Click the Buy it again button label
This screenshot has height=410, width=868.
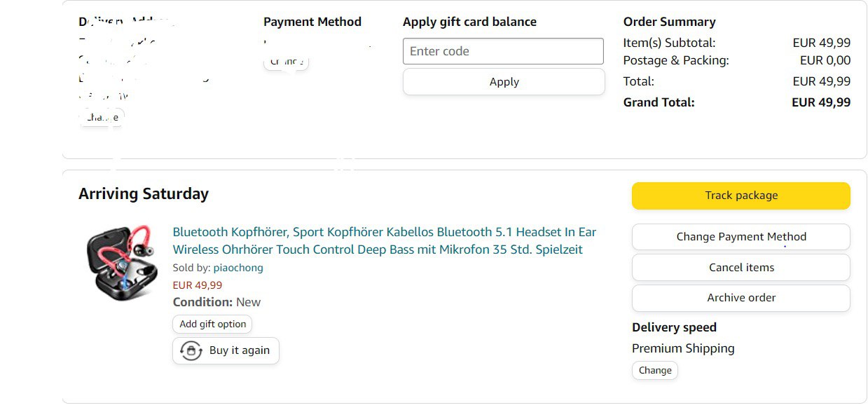point(239,351)
